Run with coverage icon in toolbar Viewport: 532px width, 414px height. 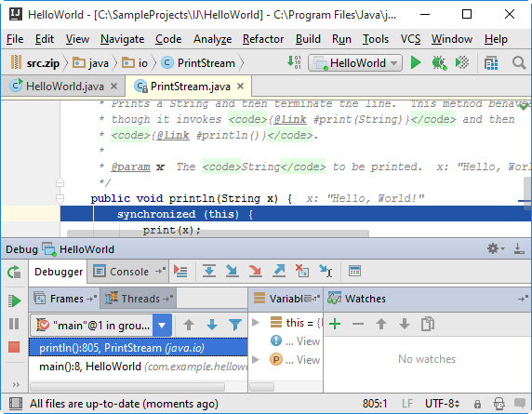point(462,62)
